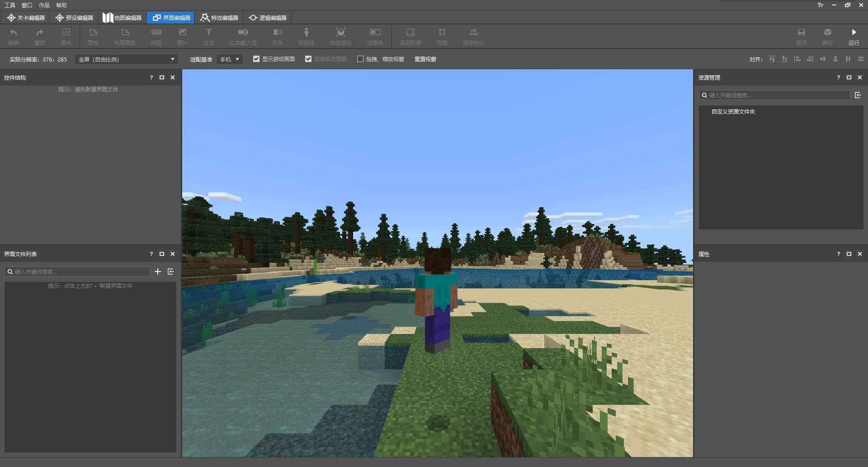Click the 实际分辨率: 376: 285 label
Screen dimensions: 868x467
click(x=38, y=60)
